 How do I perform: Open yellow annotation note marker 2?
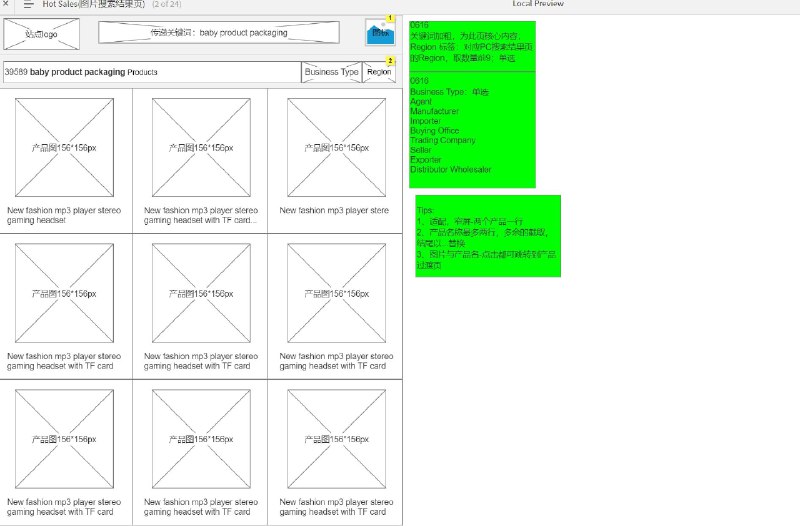(x=390, y=60)
